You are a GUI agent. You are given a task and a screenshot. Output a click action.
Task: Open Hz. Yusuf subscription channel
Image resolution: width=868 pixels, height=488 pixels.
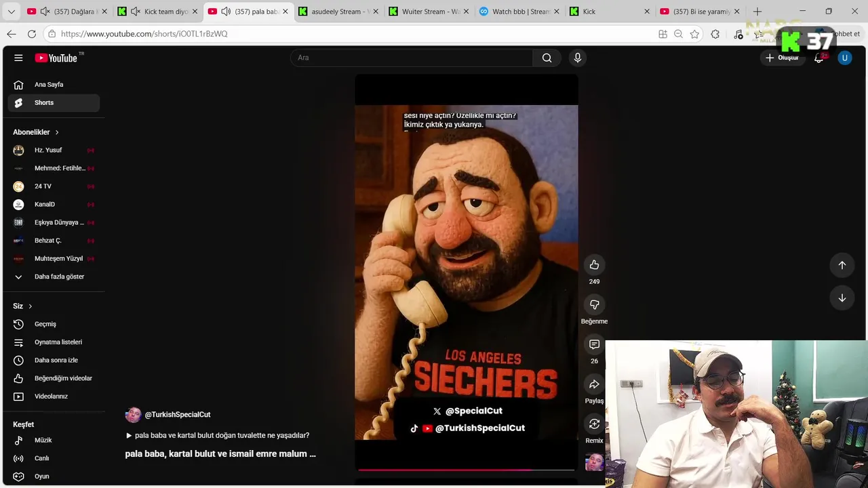pyautogui.click(x=54, y=150)
